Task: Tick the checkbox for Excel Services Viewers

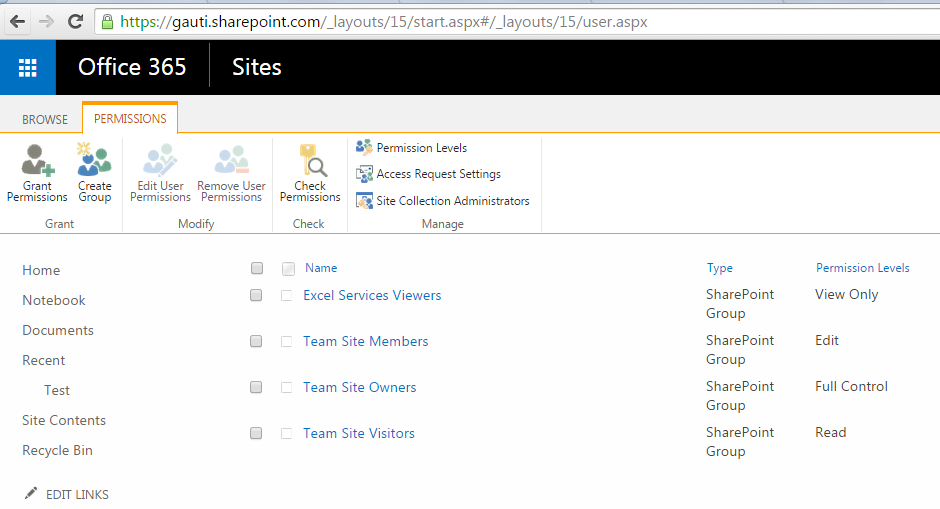Action: pos(257,296)
